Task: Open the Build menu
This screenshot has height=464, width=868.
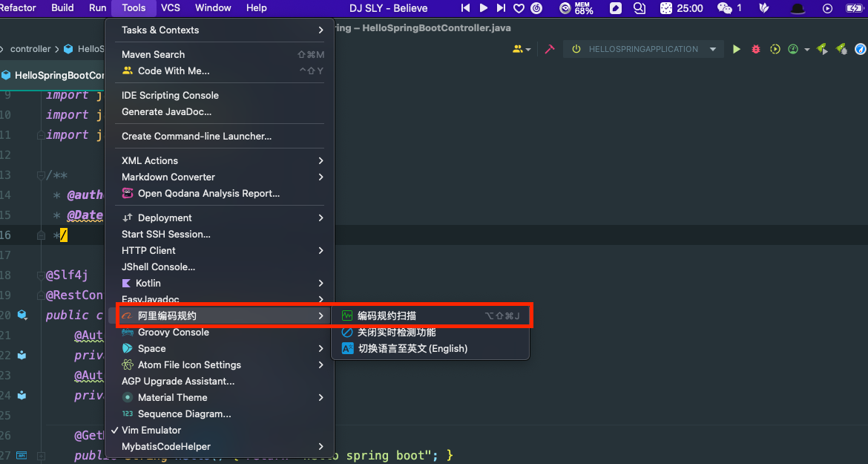Action: [x=62, y=7]
